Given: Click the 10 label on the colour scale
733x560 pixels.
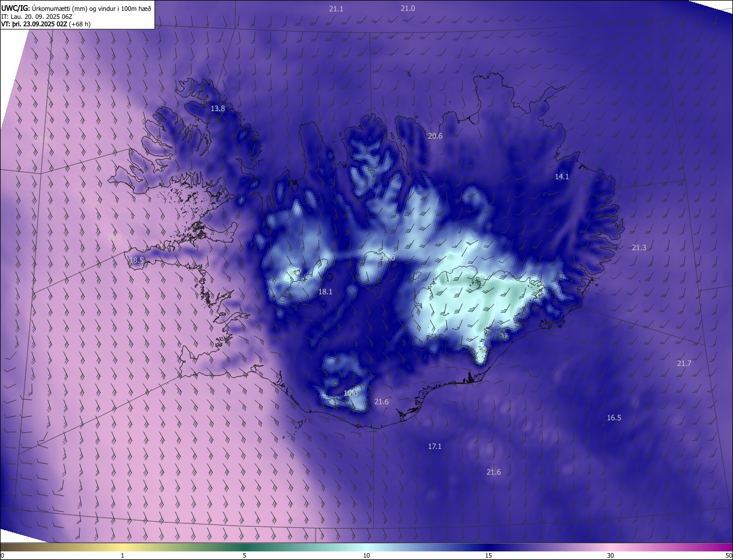Looking at the screenshot, I should pyautogui.click(x=366, y=555).
